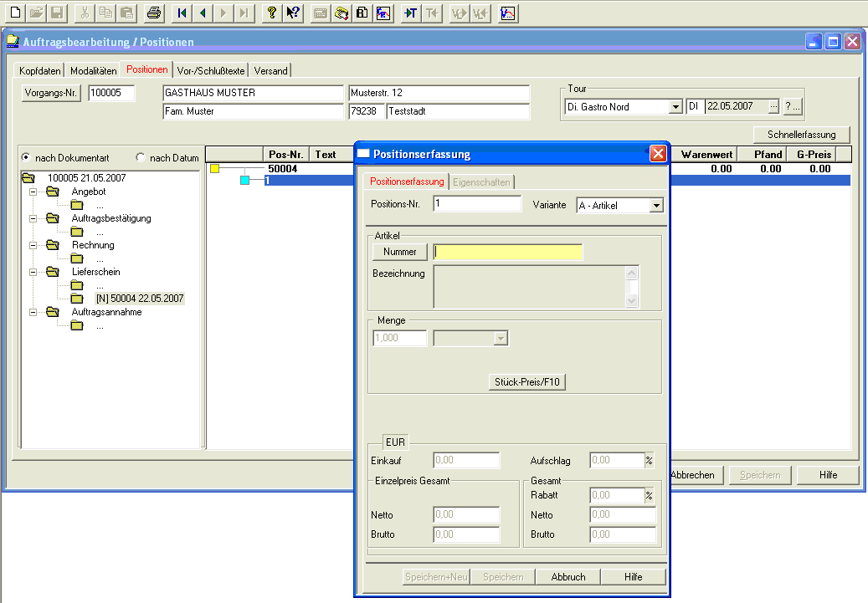Click the Stück-Preis/F10 button
This screenshot has height=603, width=868.
(527, 381)
